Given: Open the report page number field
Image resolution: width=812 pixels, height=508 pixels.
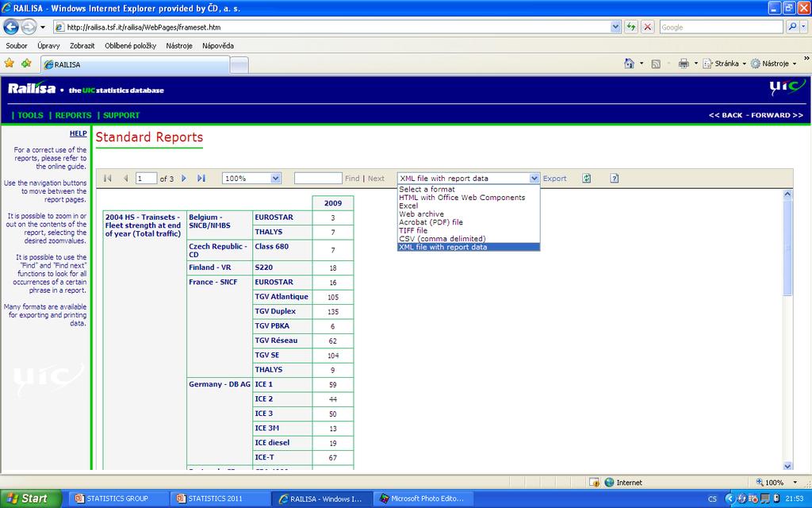Looking at the screenshot, I should (x=146, y=179).
